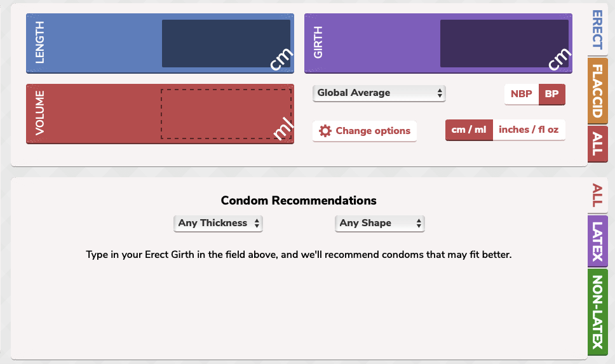This screenshot has height=364, width=615.
Task: Show LATEX condom recommendations tab
Action: 597,241
